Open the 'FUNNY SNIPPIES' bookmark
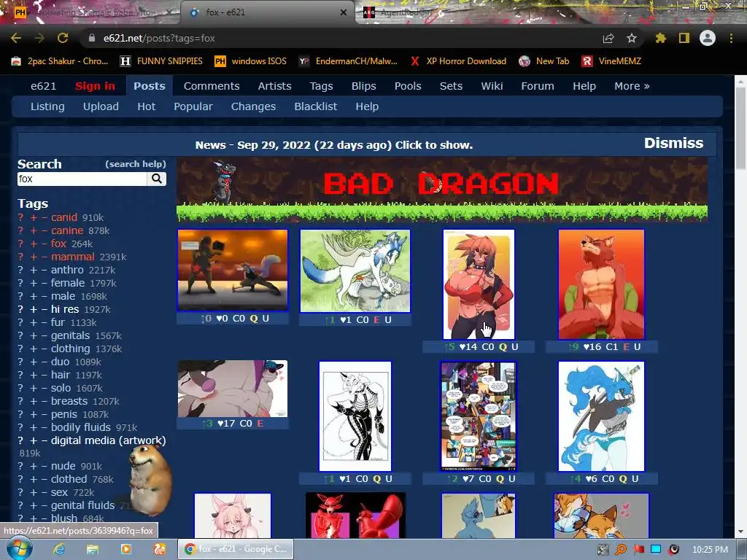The height and width of the screenshot is (560, 747). (x=161, y=61)
